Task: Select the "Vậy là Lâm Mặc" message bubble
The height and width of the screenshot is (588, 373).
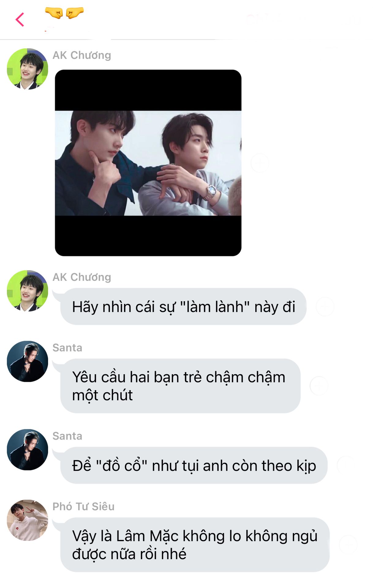Action: click(195, 545)
